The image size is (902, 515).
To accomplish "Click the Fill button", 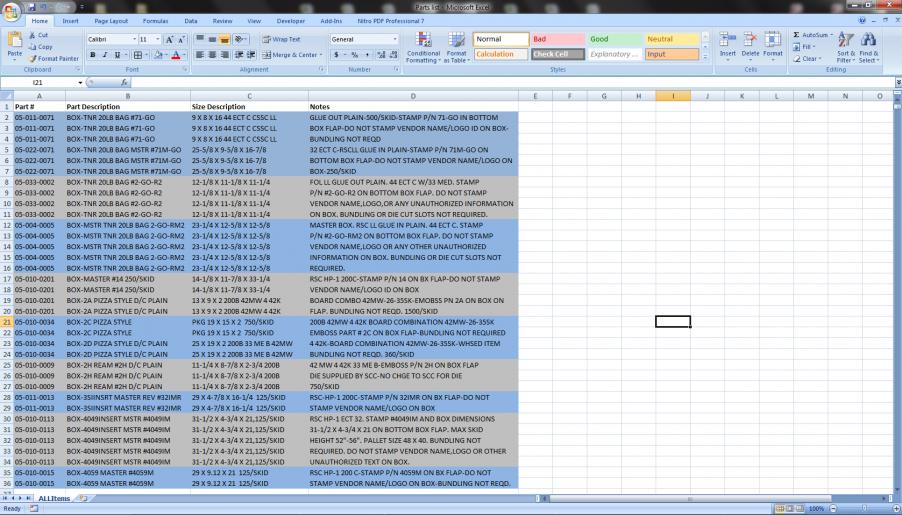I will point(805,47).
